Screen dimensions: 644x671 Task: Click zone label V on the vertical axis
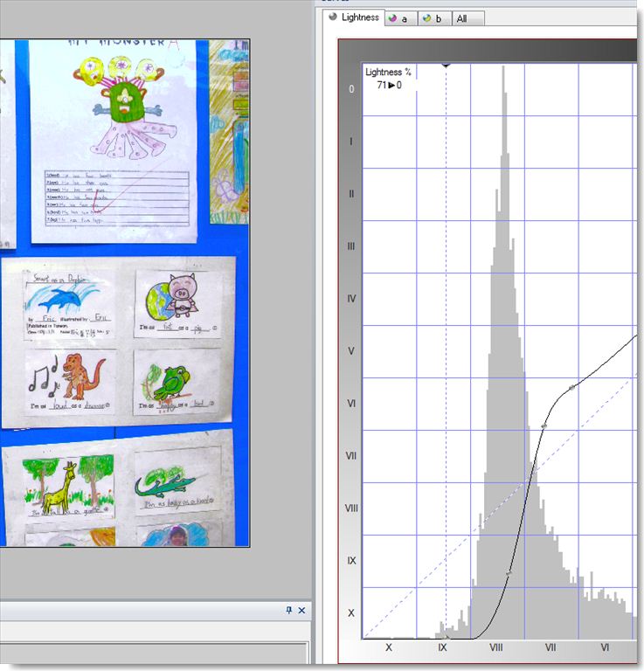pyautogui.click(x=351, y=351)
